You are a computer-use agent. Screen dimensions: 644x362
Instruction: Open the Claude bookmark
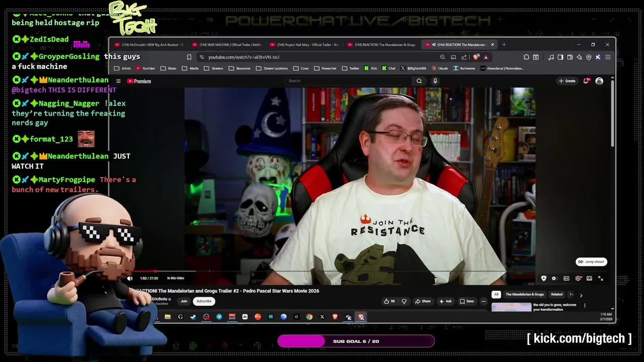pos(439,68)
